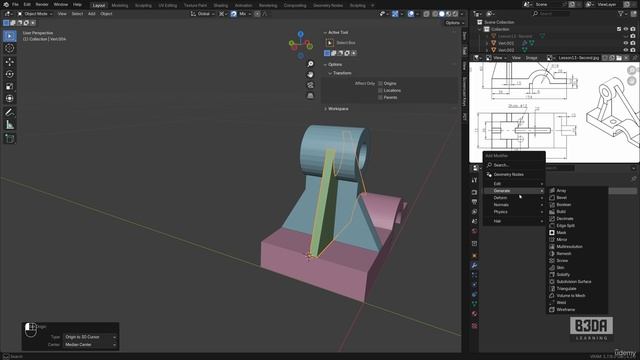
Task: Open the Physics modifier submenu
Action: click(x=514, y=212)
